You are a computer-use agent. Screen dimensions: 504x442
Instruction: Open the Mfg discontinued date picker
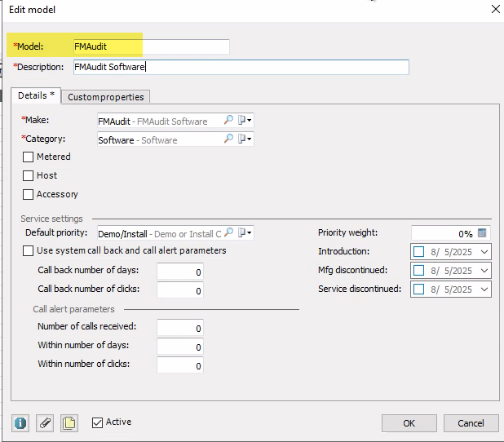coord(484,271)
